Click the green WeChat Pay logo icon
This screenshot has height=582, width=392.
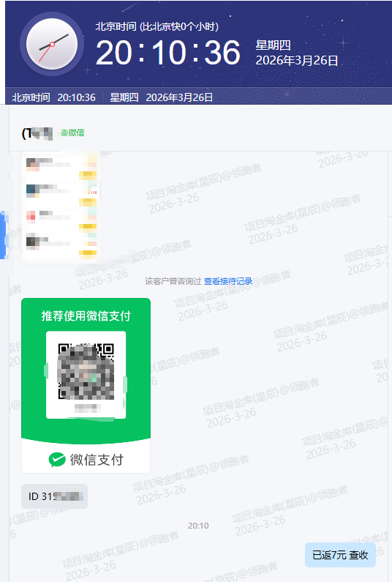57,460
